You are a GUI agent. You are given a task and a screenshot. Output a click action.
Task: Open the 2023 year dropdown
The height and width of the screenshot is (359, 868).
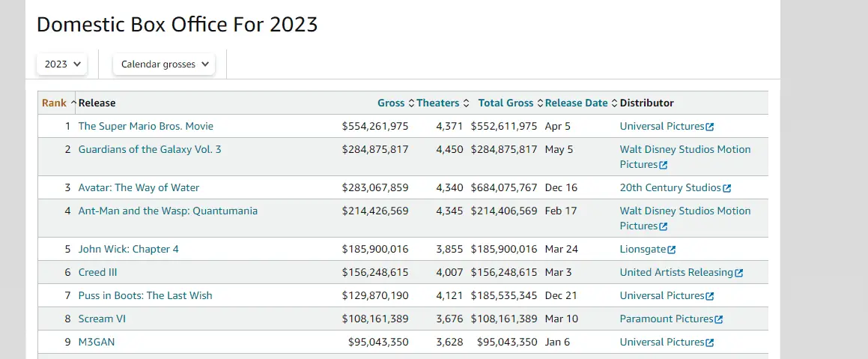(62, 64)
